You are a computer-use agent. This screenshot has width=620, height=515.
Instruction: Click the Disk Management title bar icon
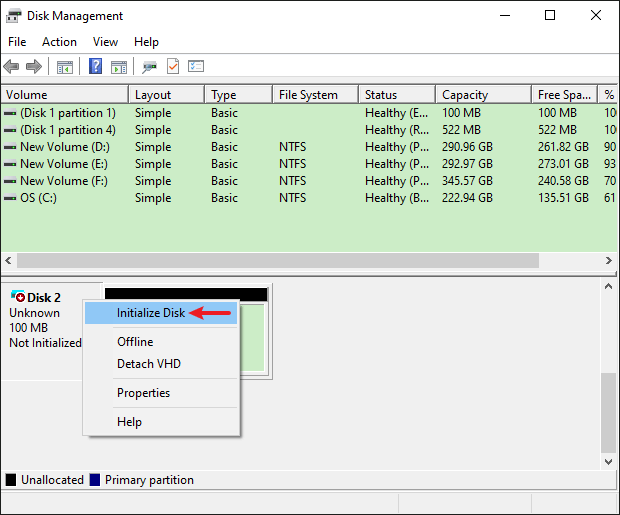click(x=14, y=16)
